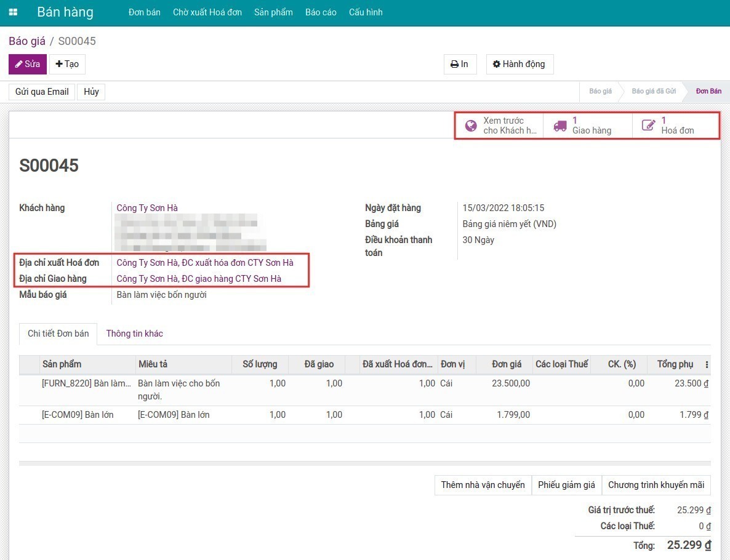730x560 pixels.
Task: Open the Cấu hình menu
Action: pyautogui.click(x=366, y=12)
